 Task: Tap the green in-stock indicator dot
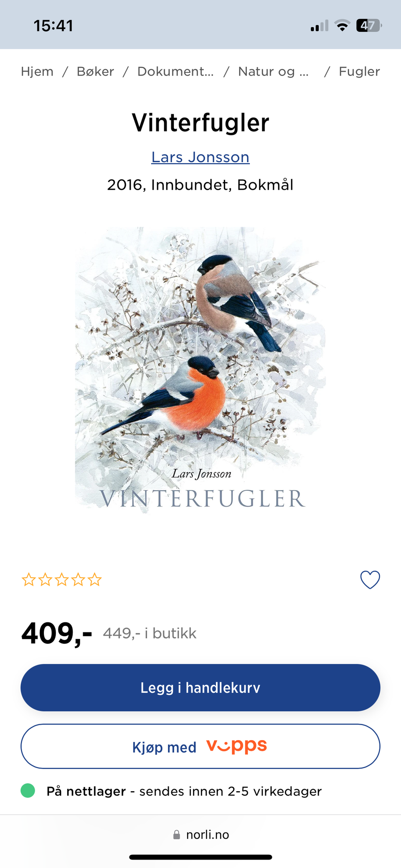(28, 791)
